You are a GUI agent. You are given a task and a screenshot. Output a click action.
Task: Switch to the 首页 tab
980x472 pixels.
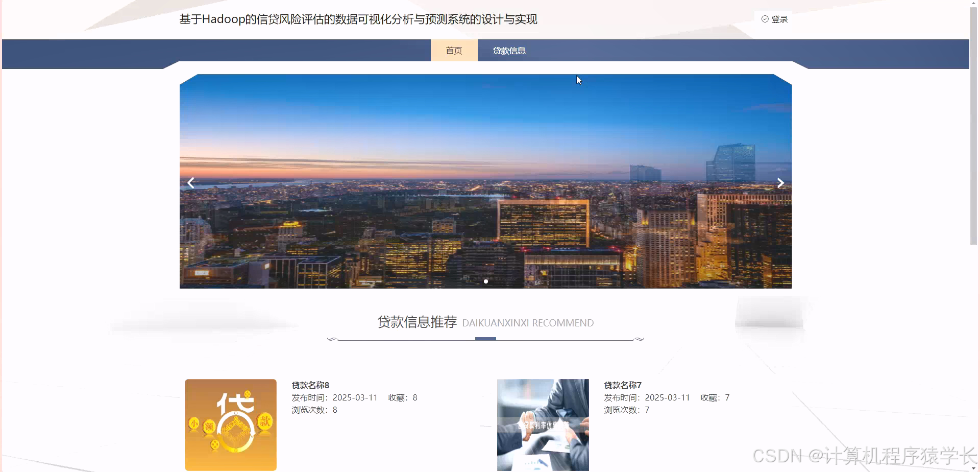[x=454, y=51]
